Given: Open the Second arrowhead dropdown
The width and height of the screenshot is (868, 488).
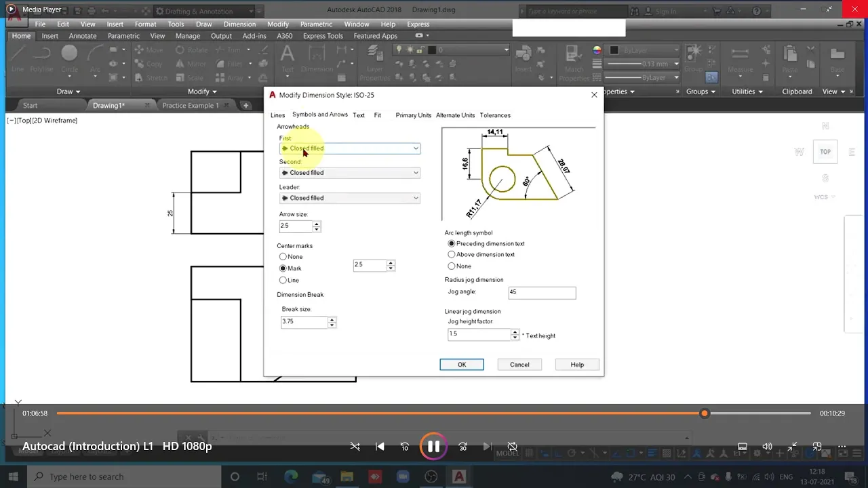Looking at the screenshot, I should (x=350, y=173).
